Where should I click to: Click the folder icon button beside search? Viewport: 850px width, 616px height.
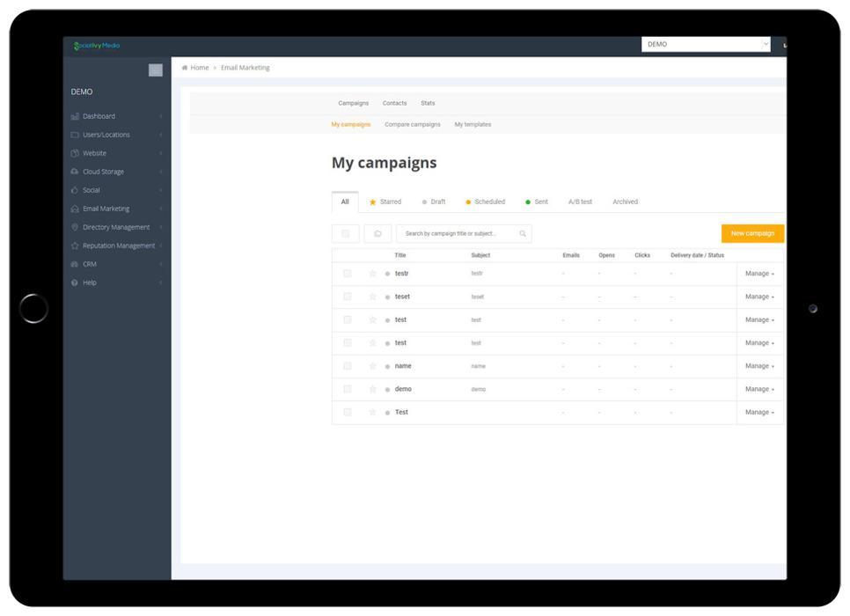pyautogui.click(x=377, y=234)
